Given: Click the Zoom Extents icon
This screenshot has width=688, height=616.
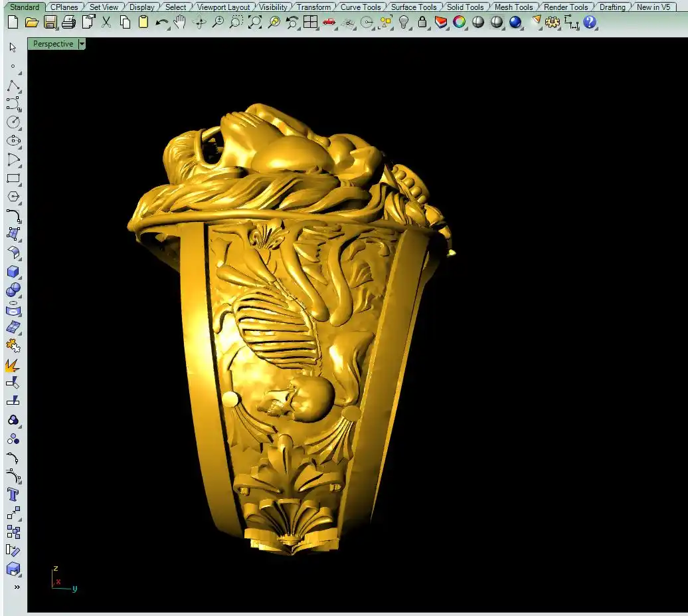Looking at the screenshot, I should 255,22.
